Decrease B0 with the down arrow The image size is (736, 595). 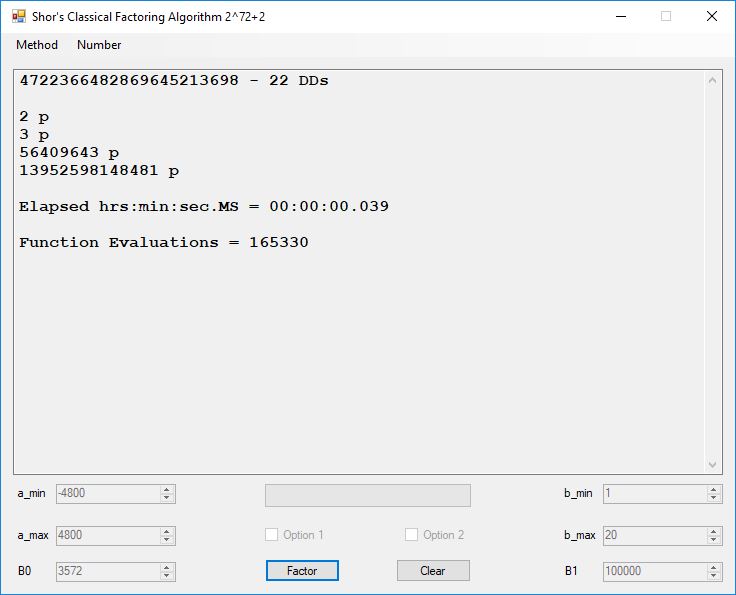[167, 575]
